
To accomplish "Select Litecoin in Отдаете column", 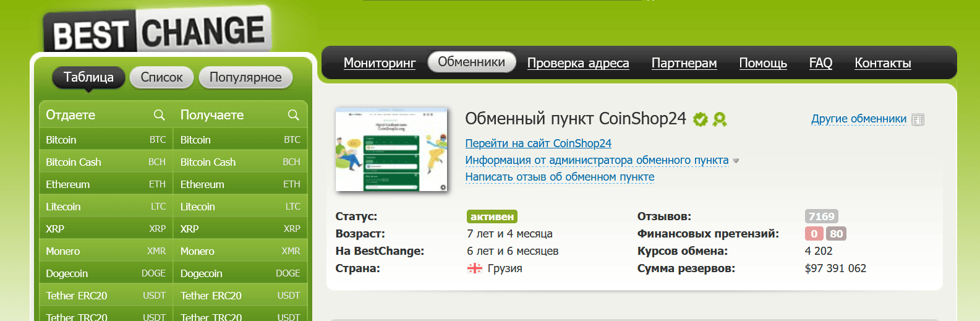I will coord(106,207).
